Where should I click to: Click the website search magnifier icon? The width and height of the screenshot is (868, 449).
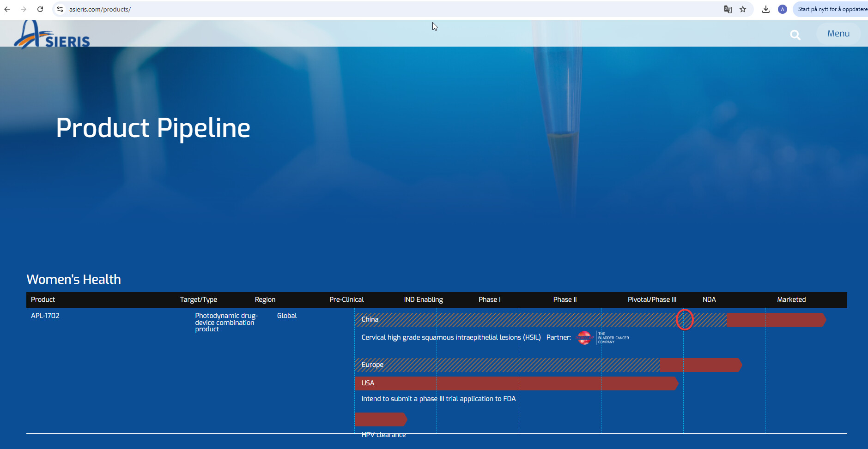[x=795, y=35]
